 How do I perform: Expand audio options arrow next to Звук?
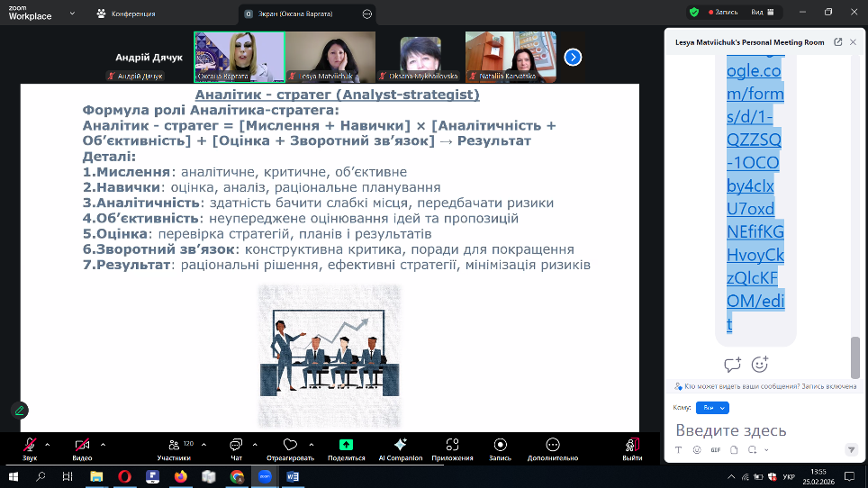(x=47, y=444)
